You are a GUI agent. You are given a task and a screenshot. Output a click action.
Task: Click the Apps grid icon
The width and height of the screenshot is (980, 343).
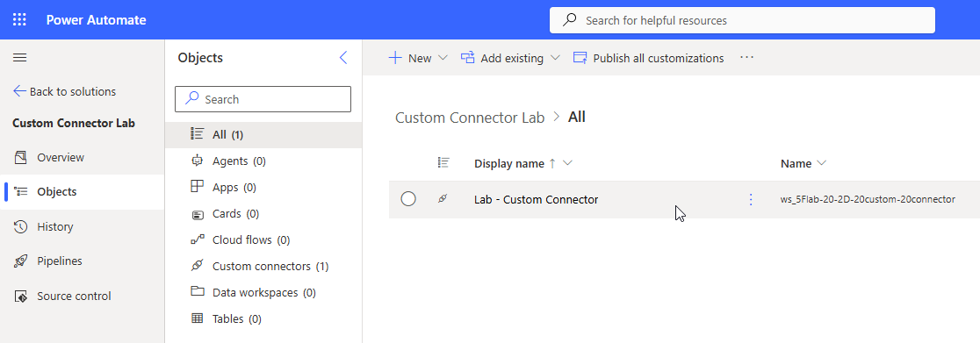click(x=198, y=187)
